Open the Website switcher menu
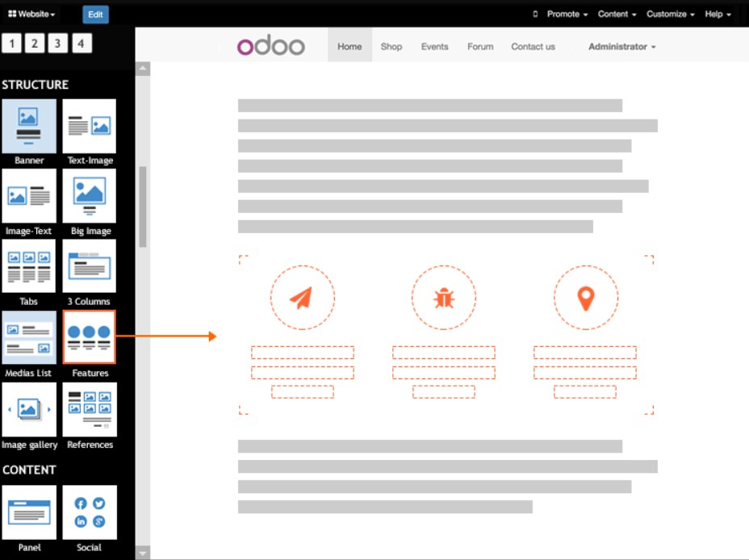The image size is (749, 560). pyautogui.click(x=31, y=15)
